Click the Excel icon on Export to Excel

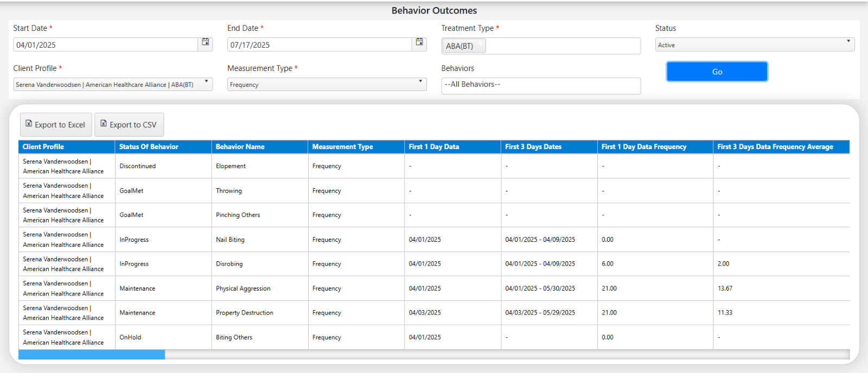click(29, 124)
